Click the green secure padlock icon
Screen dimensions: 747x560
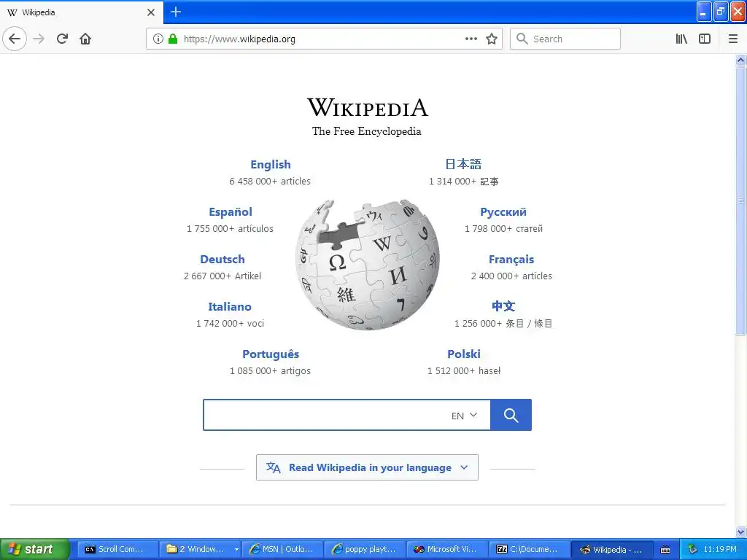(x=173, y=39)
